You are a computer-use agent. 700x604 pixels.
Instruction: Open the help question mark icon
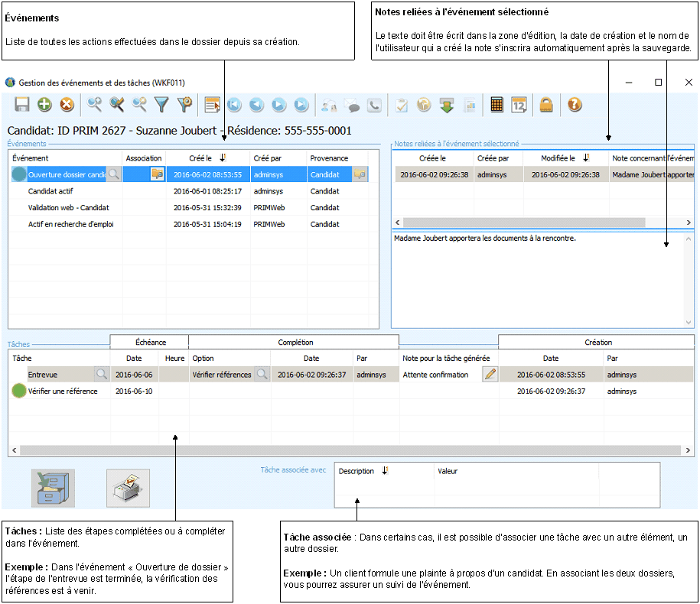575,106
